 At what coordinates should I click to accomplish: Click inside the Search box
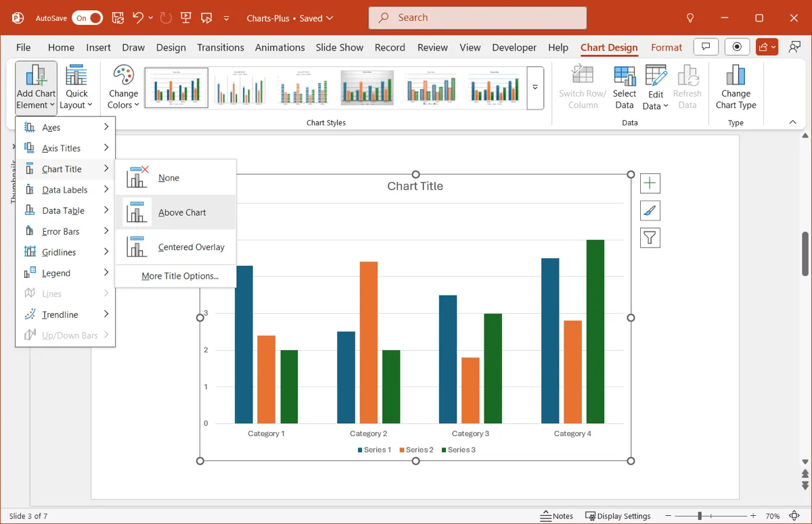point(476,18)
